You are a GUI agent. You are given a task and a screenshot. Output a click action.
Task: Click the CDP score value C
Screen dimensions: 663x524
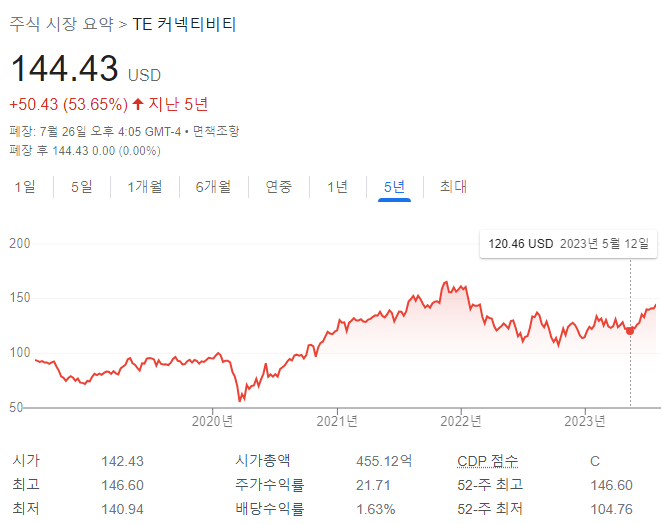click(x=595, y=461)
